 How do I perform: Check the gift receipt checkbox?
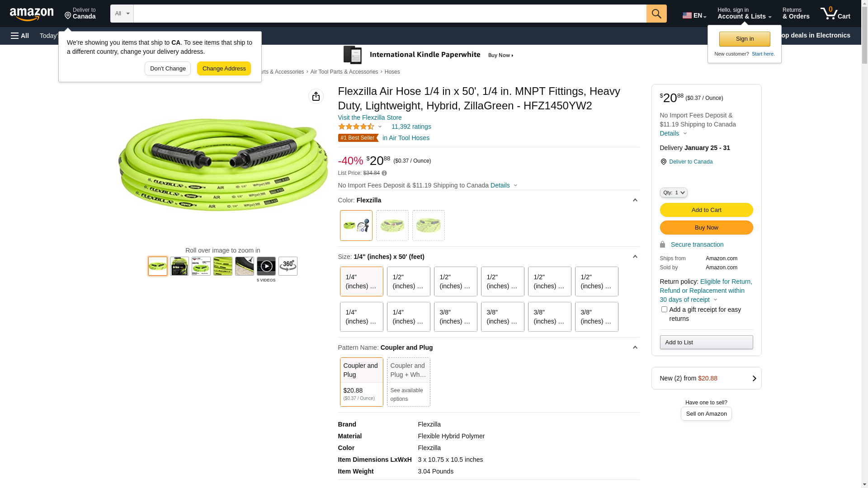tap(664, 310)
